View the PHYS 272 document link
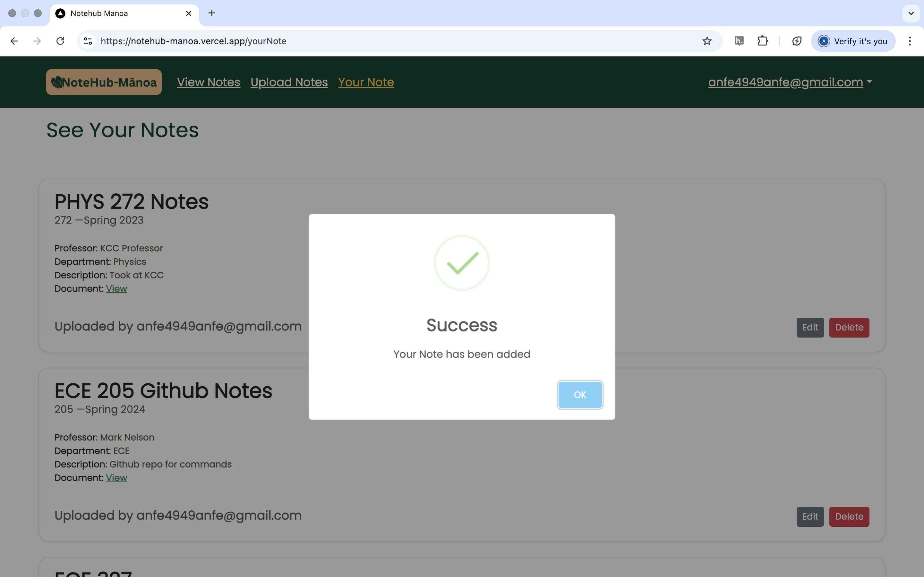This screenshot has height=577, width=924. [x=116, y=288]
